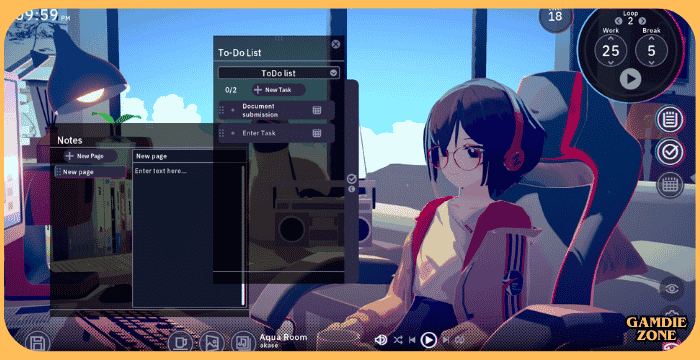Skip to next track

tap(446, 340)
